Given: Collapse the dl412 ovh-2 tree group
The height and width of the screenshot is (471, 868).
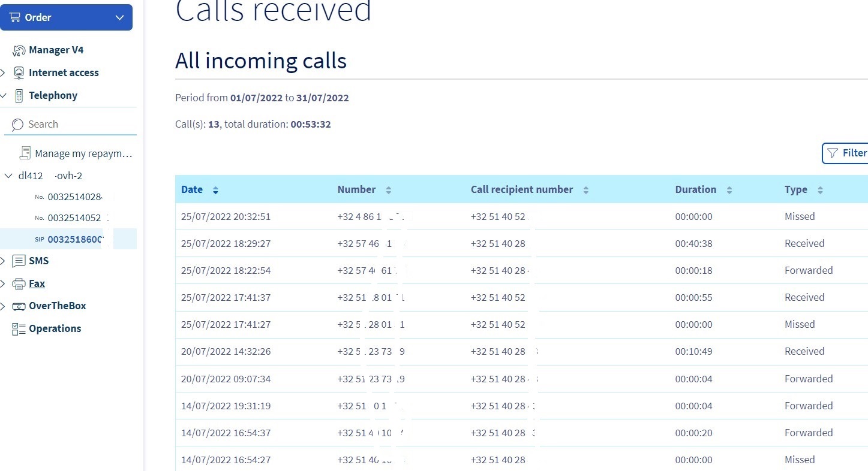Looking at the screenshot, I should [x=8, y=176].
